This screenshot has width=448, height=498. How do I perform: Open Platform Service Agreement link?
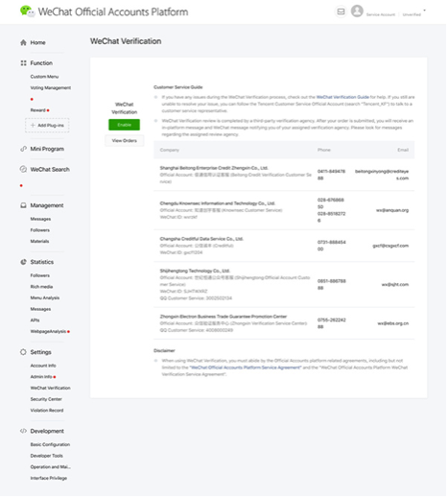tap(246, 368)
